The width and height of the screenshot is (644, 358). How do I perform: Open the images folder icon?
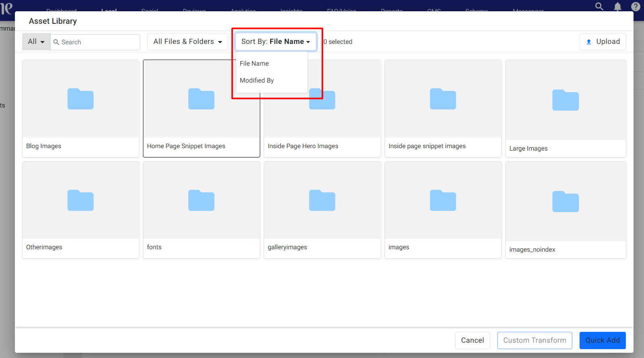443,200
